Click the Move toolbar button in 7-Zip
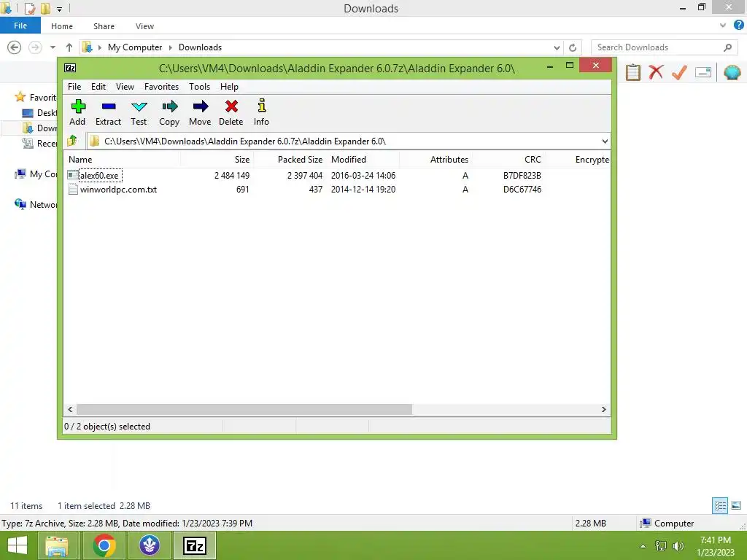This screenshot has width=747, height=560. click(200, 112)
